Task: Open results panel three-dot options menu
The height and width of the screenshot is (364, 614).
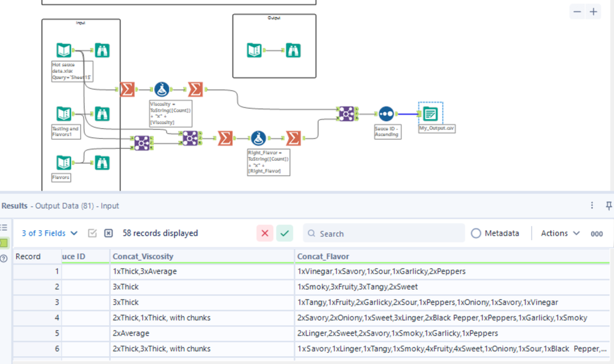Action: click(592, 205)
